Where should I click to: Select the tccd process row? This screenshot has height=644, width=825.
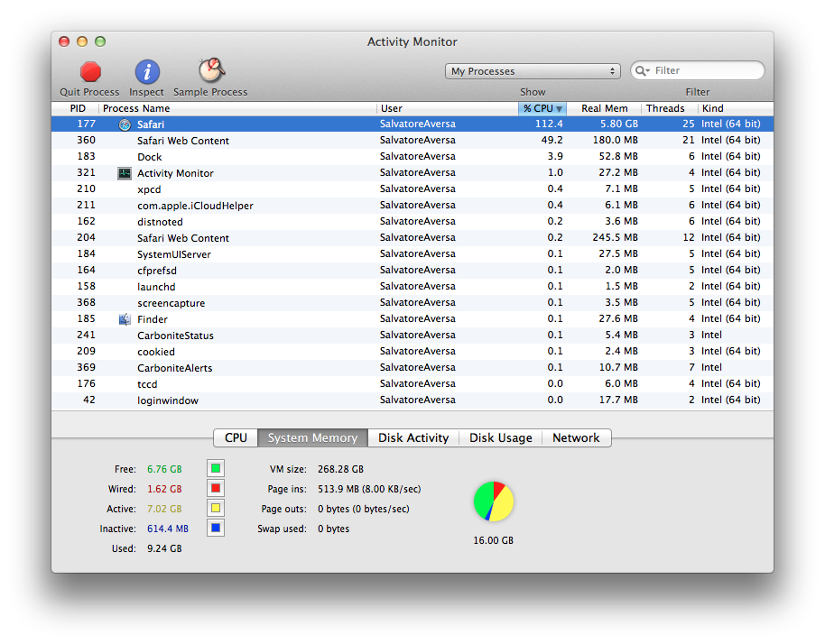click(x=412, y=384)
